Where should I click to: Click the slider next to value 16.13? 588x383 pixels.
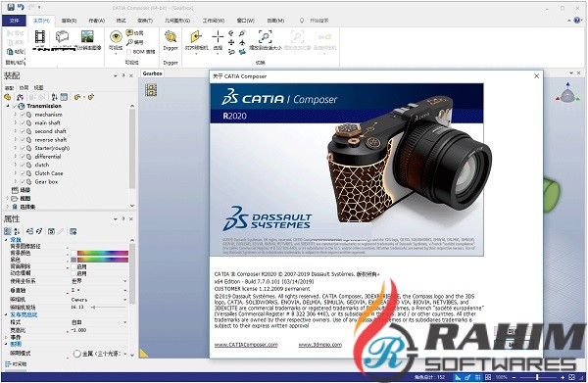click(x=110, y=307)
